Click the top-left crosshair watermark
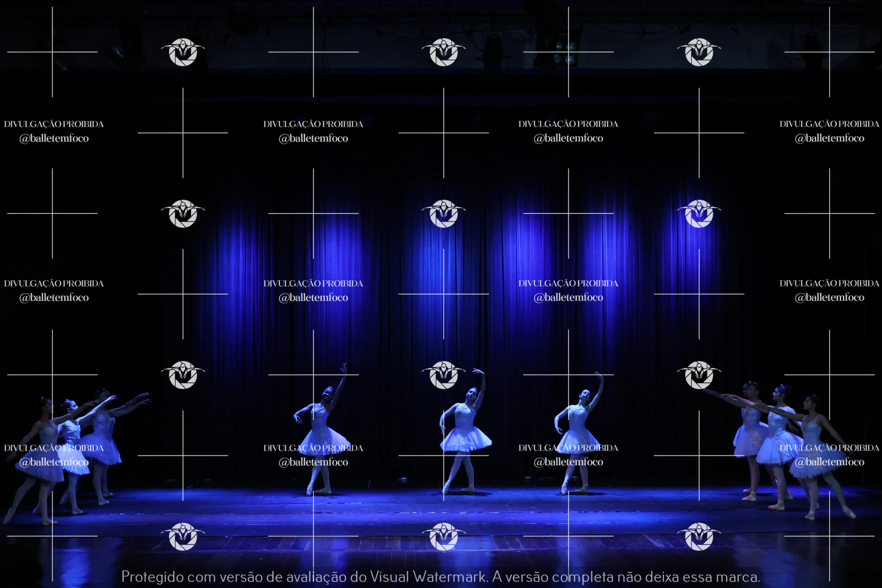 pyautogui.click(x=52, y=52)
